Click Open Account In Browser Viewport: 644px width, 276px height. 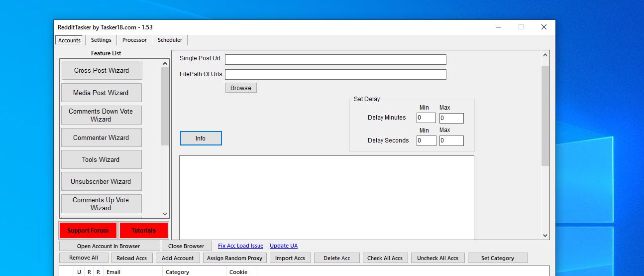click(x=109, y=246)
